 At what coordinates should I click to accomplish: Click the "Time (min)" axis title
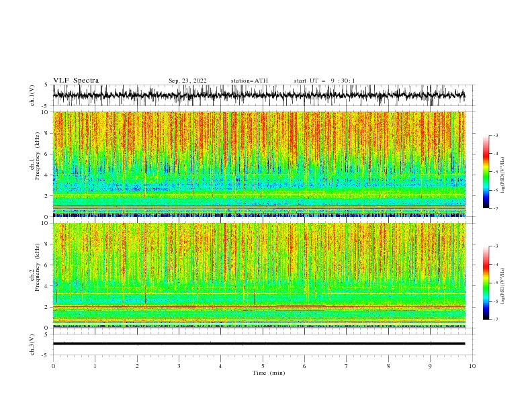pyautogui.click(x=269, y=373)
